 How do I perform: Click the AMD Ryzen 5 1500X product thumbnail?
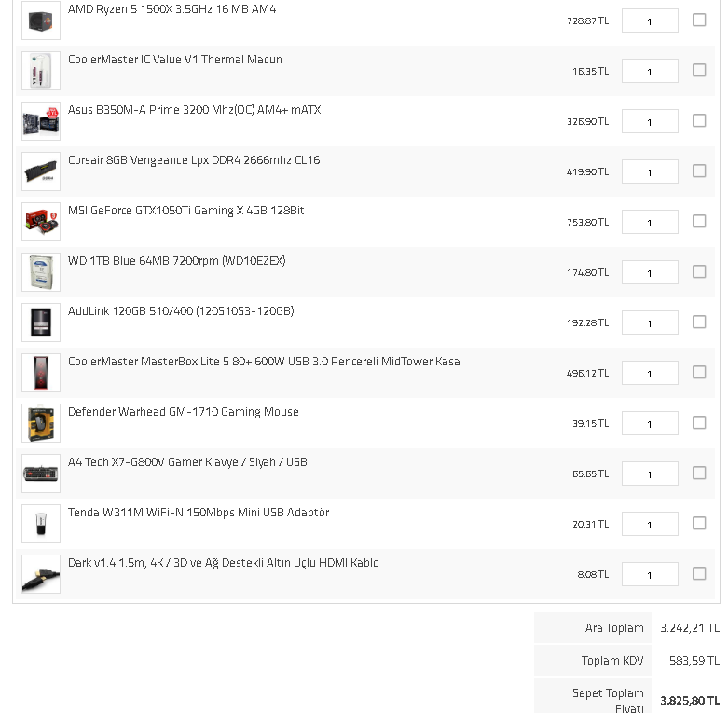tap(41, 21)
